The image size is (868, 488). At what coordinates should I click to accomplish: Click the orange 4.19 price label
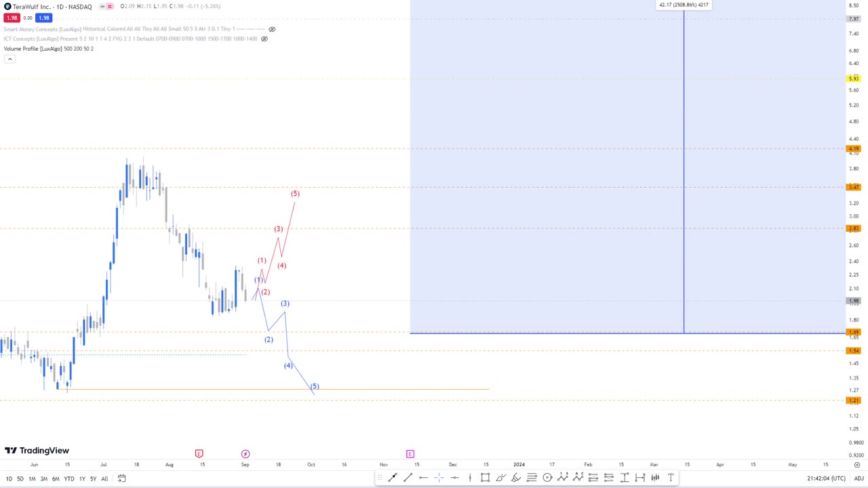[x=854, y=148]
